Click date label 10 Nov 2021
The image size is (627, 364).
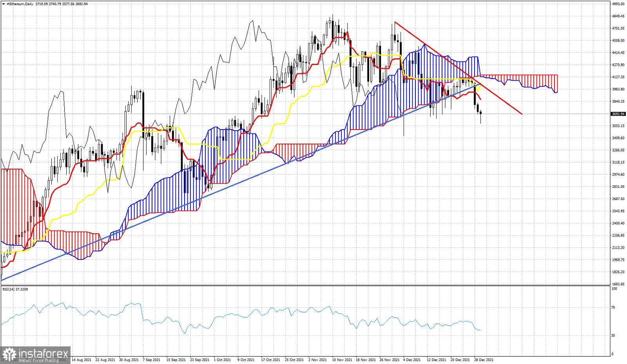342,360
